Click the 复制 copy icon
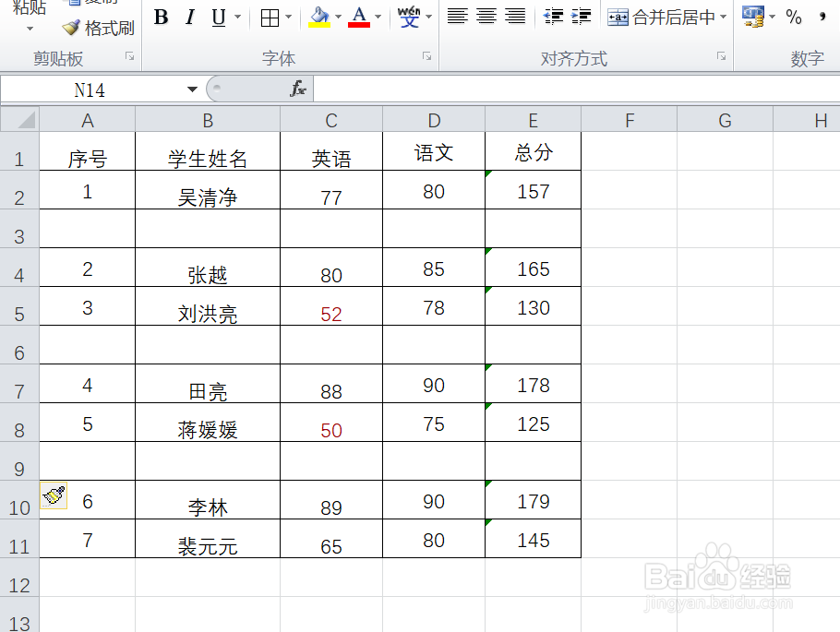Image resolution: width=840 pixels, height=632 pixels. [x=73, y=4]
